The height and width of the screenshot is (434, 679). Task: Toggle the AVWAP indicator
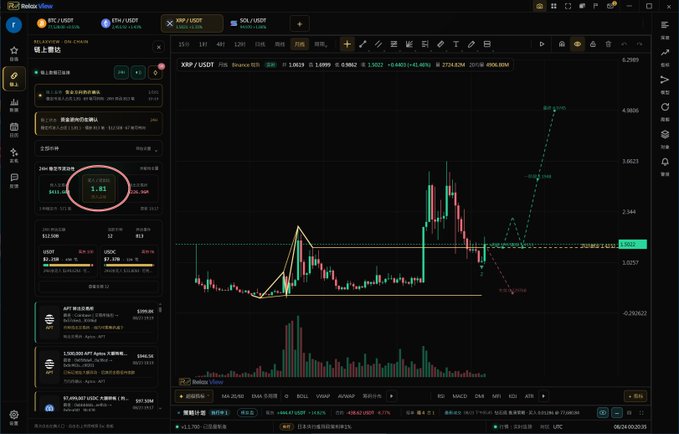click(x=346, y=396)
